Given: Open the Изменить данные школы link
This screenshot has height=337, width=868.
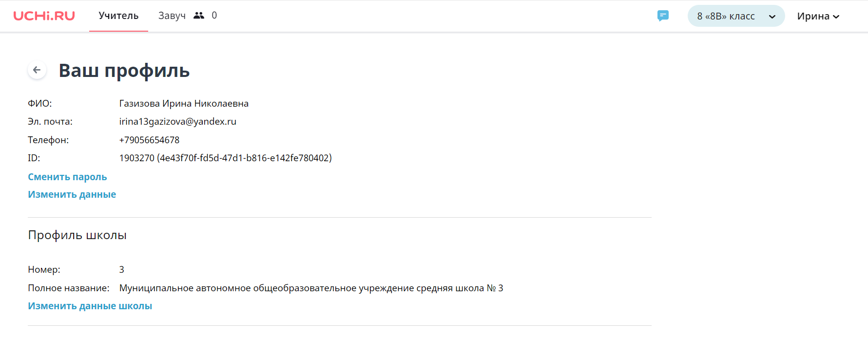Looking at the screenshot, I should point(90,306).
